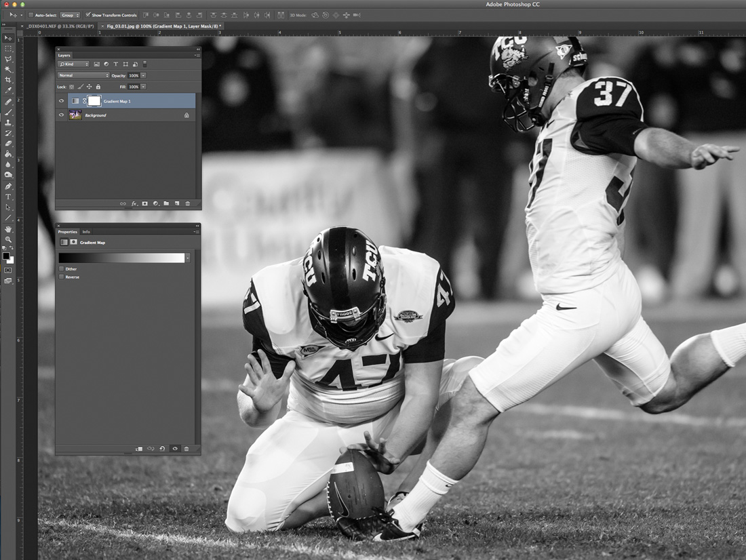Enable the Dither checkbox
This screenshot has height=560, width=746.
click(61, 269)
